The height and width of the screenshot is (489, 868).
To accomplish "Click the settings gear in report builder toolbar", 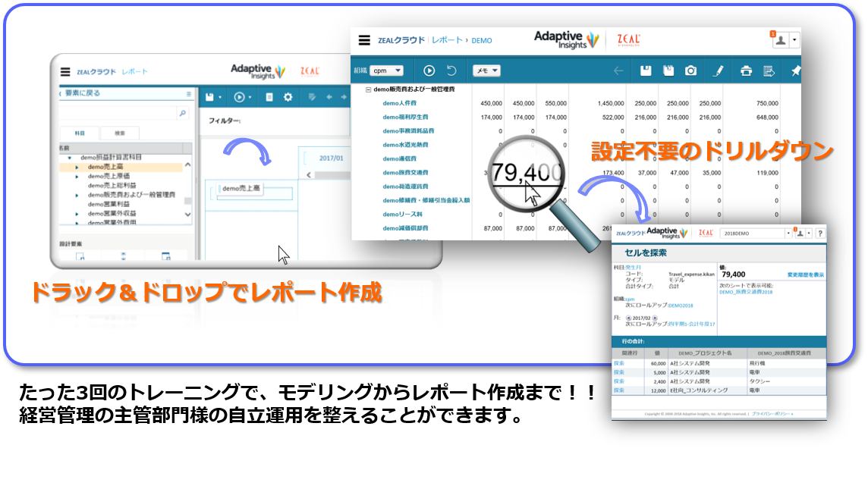I will point(288,97).
